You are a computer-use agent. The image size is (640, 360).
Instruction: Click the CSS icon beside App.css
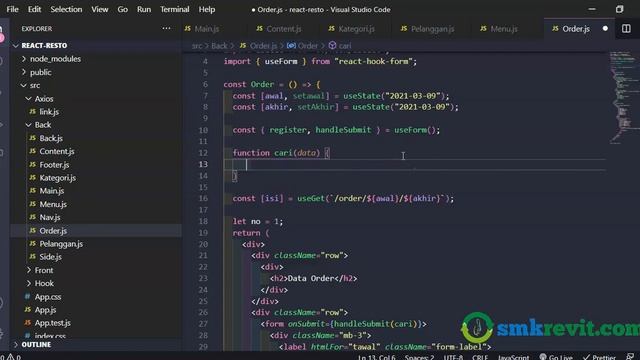click(27, 296)
